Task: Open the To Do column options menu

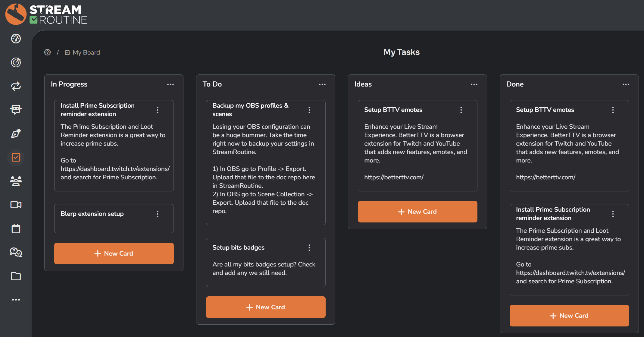Action: [322, 84]
